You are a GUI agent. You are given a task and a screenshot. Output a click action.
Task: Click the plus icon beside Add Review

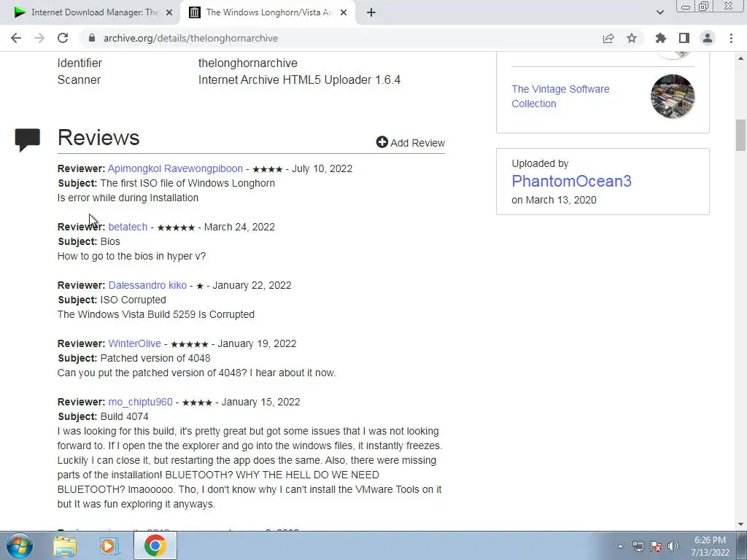pos(382,142)
